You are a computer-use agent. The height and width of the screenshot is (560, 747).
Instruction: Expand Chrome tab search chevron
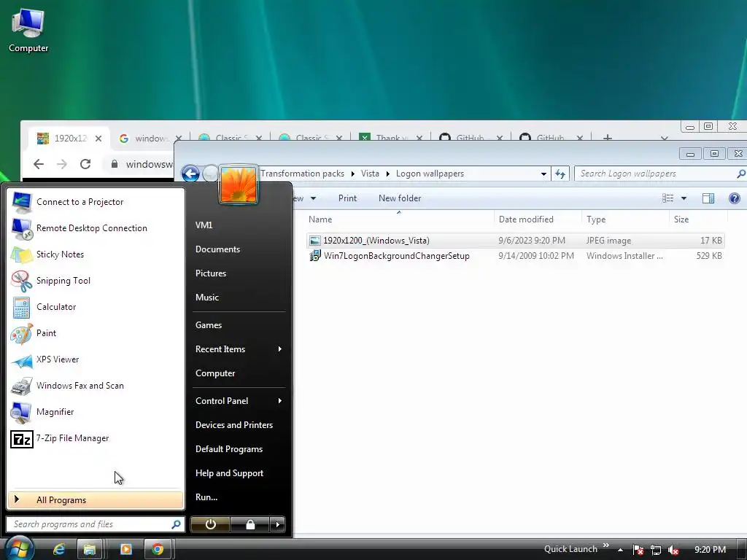(x=664, y=138)
